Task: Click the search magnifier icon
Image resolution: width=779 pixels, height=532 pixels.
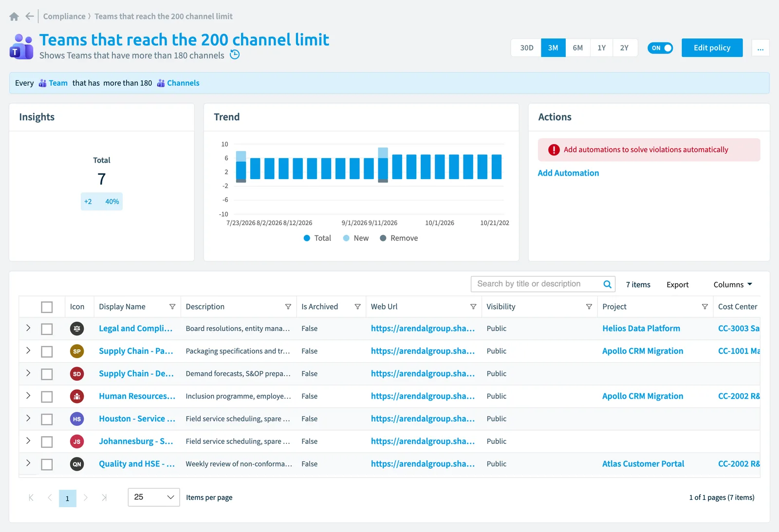Action: point(607,284)
